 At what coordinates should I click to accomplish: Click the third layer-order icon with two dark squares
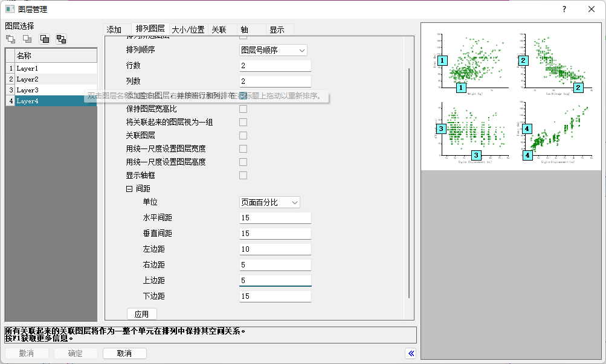point(44,39)
